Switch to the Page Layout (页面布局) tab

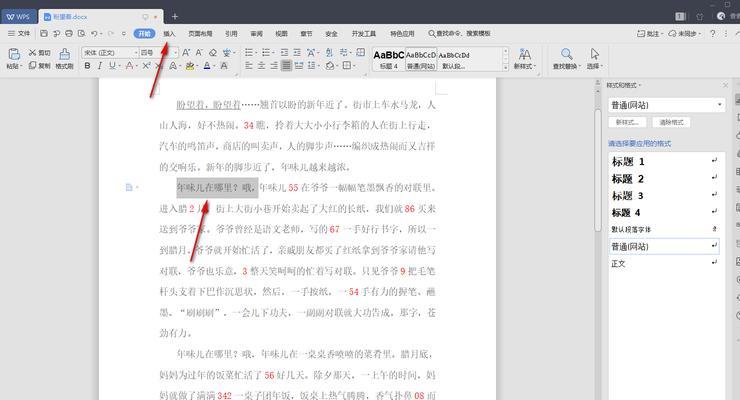click(x=200, y=33)
